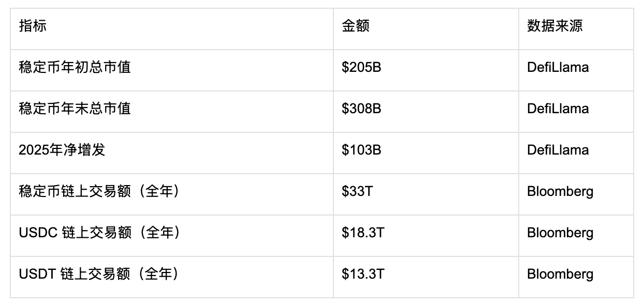Select the USDC 链上交易额 cell
Image resolution: width=644 pixels, height=305 pixels.
click(99, 233)
